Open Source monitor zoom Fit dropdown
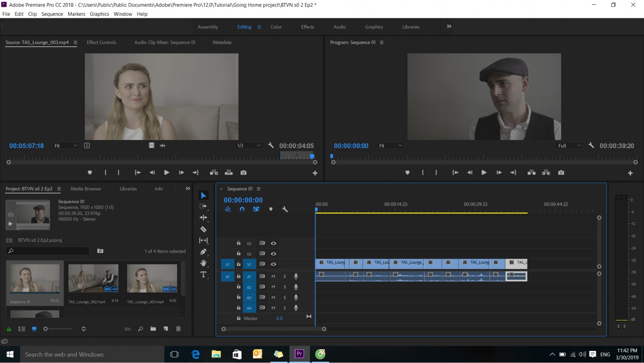644x363 pixels. click(66, 146)
